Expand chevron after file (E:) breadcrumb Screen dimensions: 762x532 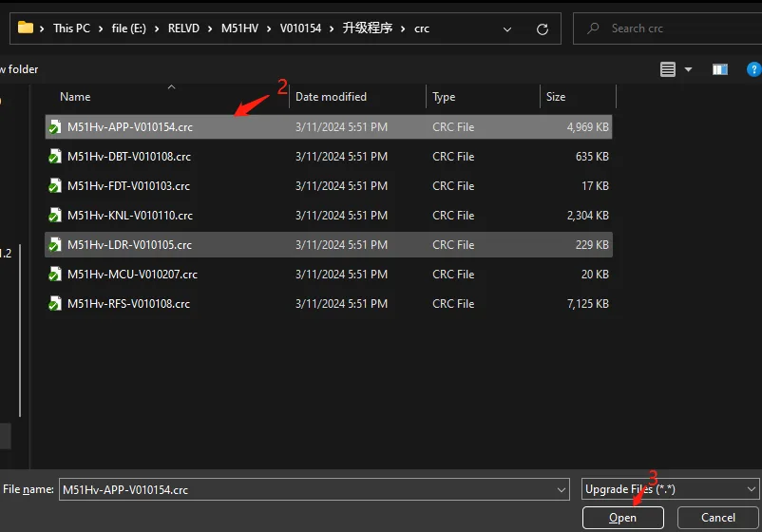157,29
